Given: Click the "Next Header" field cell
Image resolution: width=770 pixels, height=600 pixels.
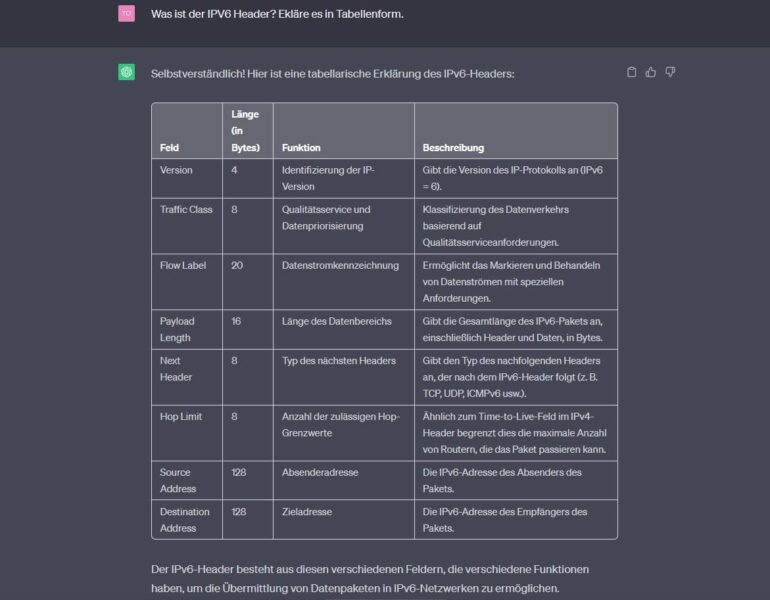Looking at the screenshot, I should (176, 368).
